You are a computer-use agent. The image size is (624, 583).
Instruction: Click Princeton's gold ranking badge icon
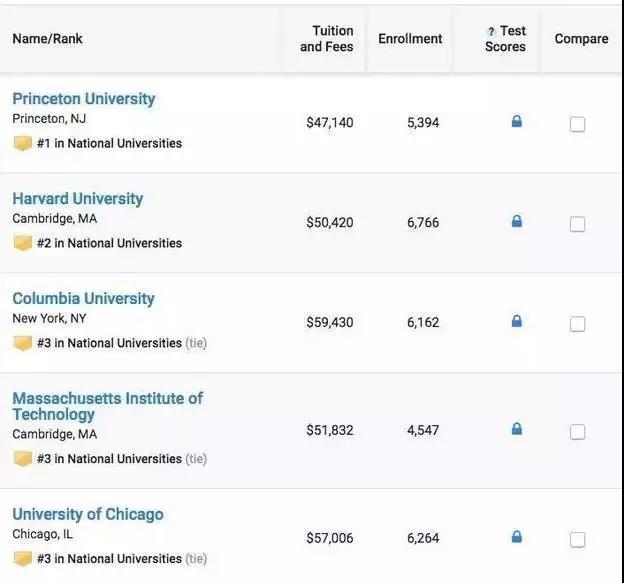pyautogui.click(x=22, y=143)
